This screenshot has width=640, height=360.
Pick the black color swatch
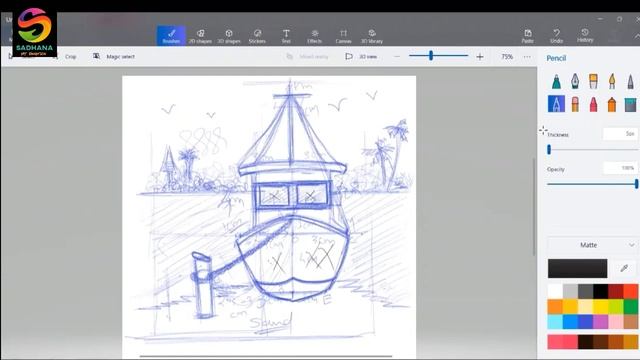[600, 291]
